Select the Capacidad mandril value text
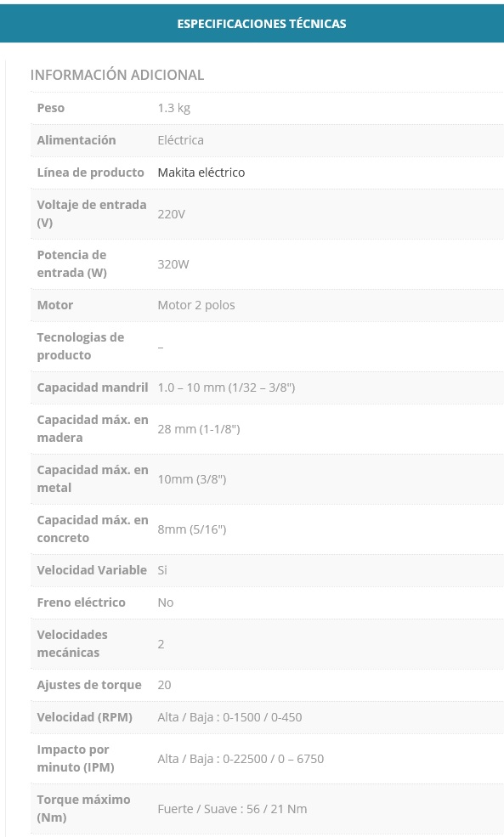Image resolution: width=504 pixels, height=837 pixels. point(226,387)
